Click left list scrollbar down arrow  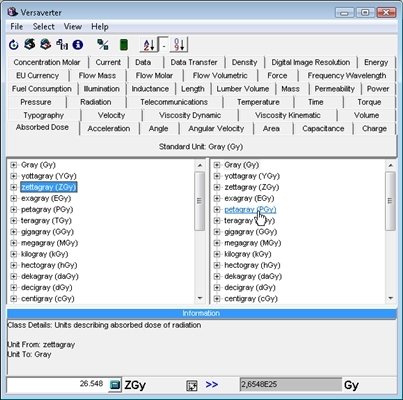coord(200,298)
